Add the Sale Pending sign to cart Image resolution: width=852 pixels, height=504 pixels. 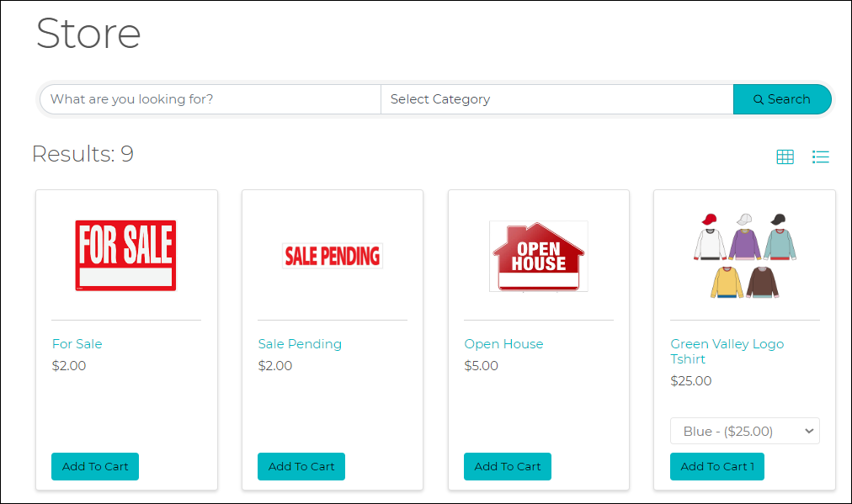coord(301,466)
